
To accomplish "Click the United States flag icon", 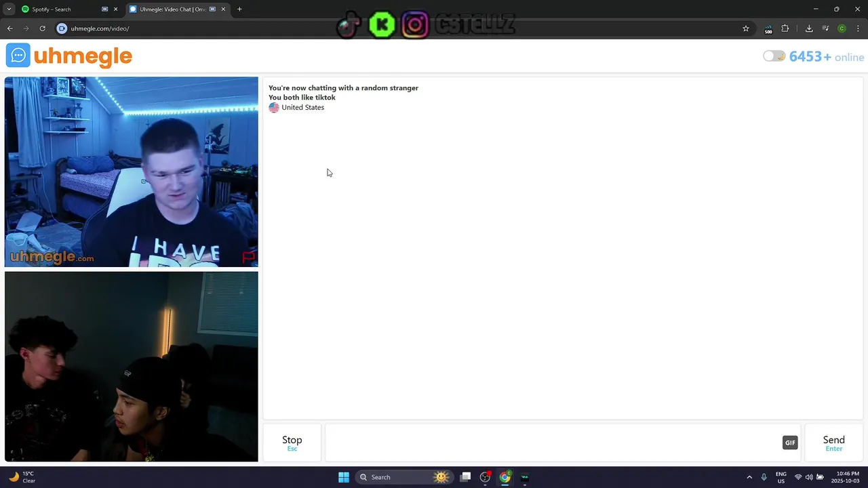I will (274, 107).
